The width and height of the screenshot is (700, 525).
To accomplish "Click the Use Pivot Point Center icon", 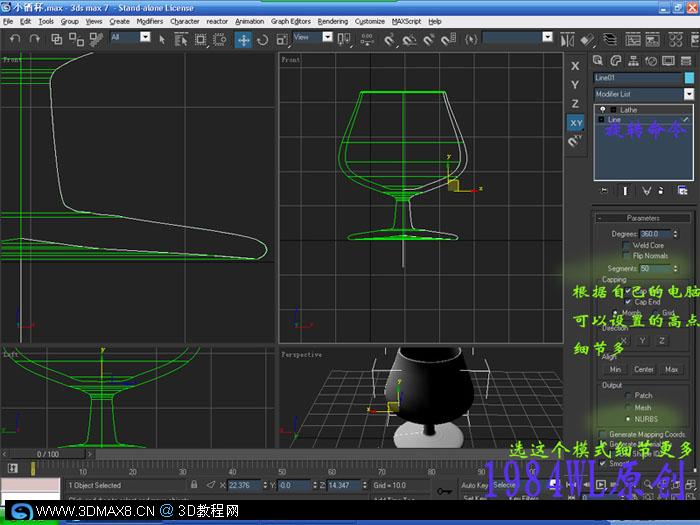I will click(344, 39).
